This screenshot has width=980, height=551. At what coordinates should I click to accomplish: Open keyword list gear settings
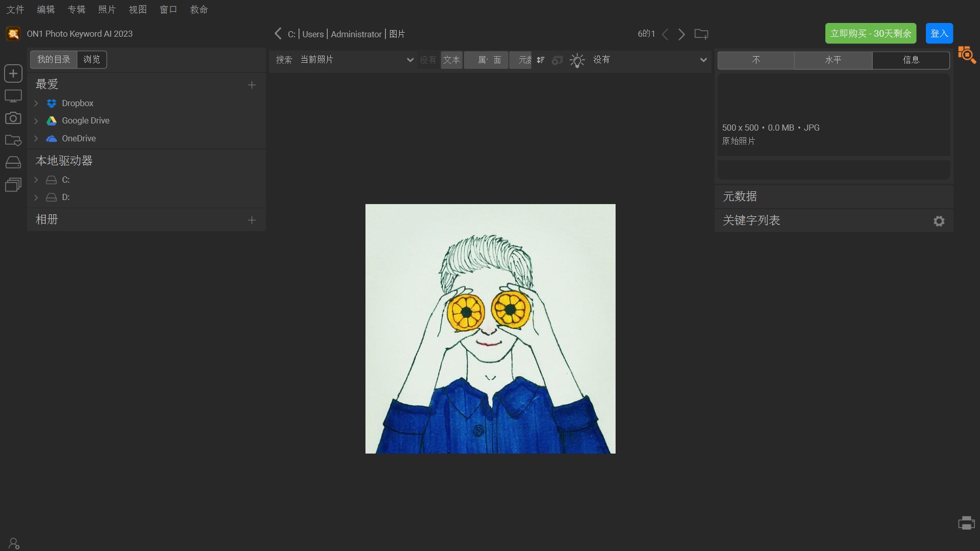click(939, 221)
